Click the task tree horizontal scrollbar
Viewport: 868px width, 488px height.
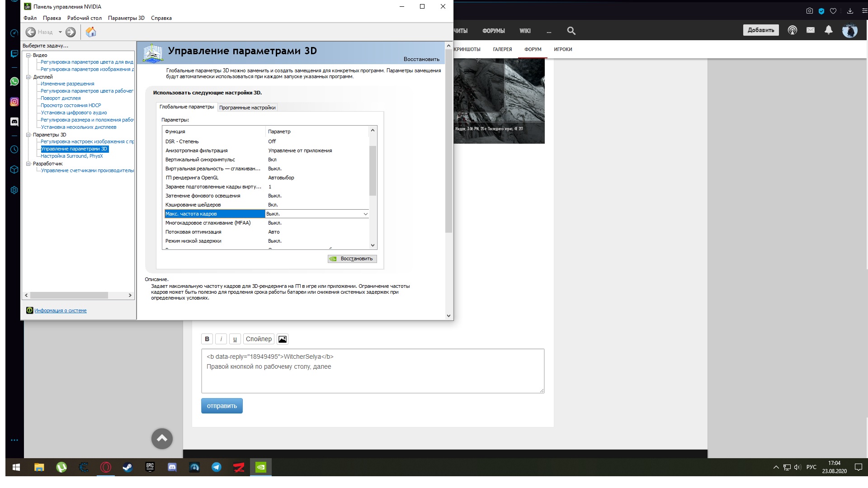click(x=69, y=295)
